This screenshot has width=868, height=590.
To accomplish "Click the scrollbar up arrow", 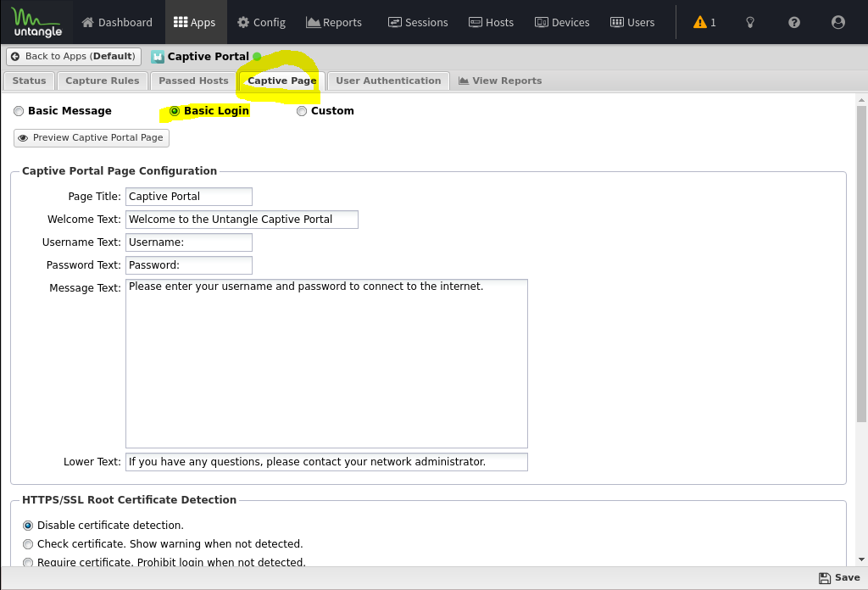I will 861,100.
